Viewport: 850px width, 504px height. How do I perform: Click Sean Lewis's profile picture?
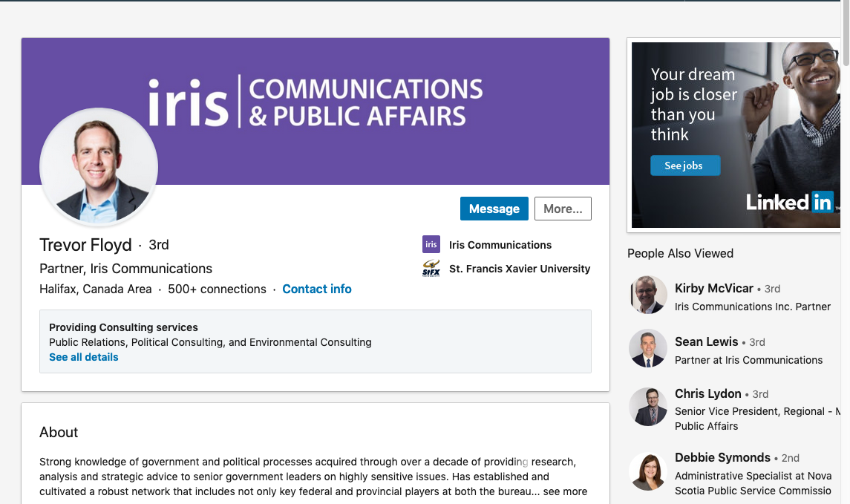tap(648, 348)
